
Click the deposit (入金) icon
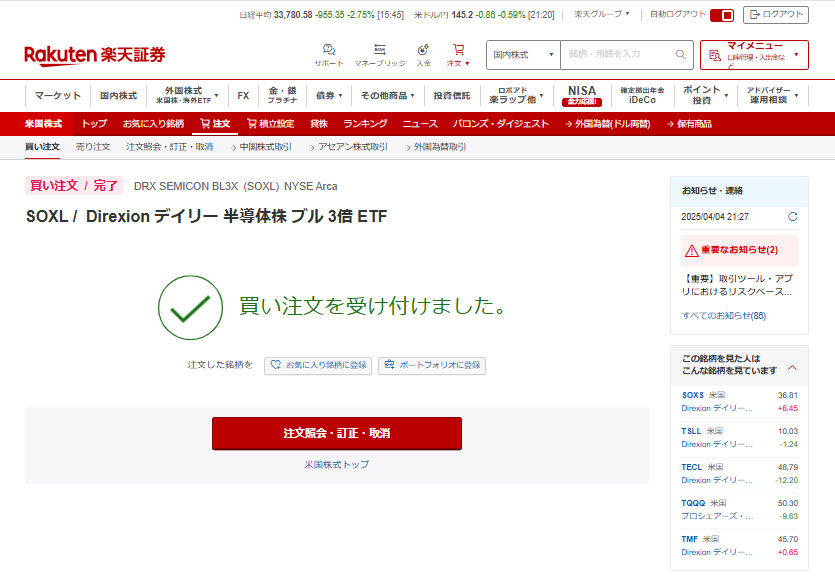pyautogui.click(x=423, y=50)
